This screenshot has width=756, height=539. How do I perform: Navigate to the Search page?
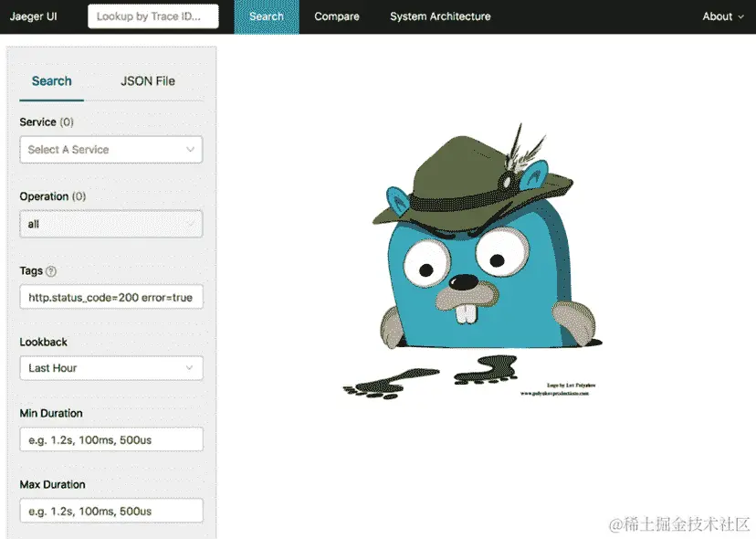tap(266, 16)
